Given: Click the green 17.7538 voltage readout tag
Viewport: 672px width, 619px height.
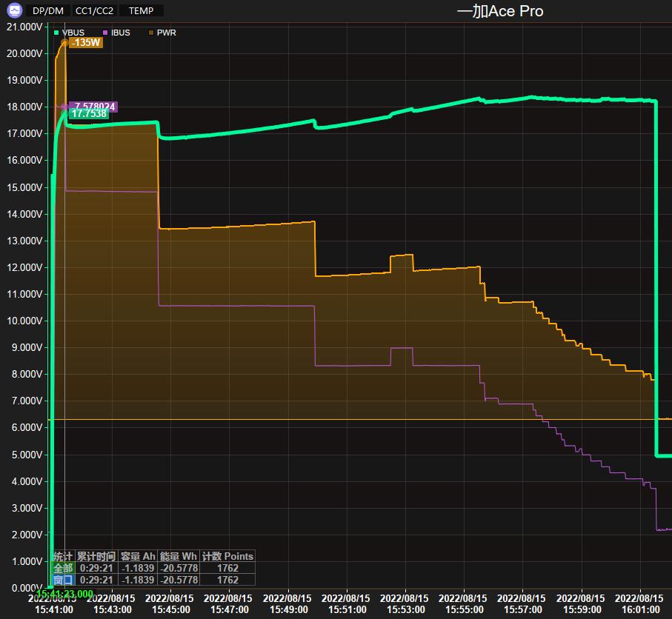Looking at the screenshot, I should point(89,114).
